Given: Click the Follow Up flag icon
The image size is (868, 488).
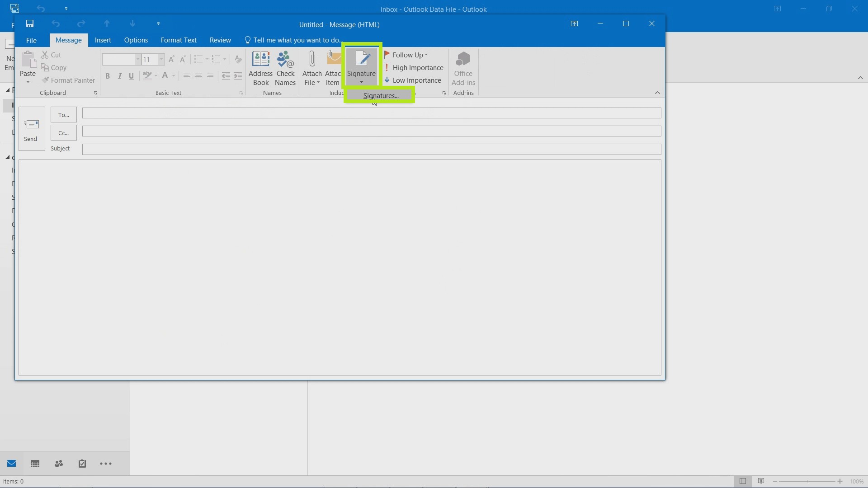Looking at the screenshot, I should tap(387, 54).
